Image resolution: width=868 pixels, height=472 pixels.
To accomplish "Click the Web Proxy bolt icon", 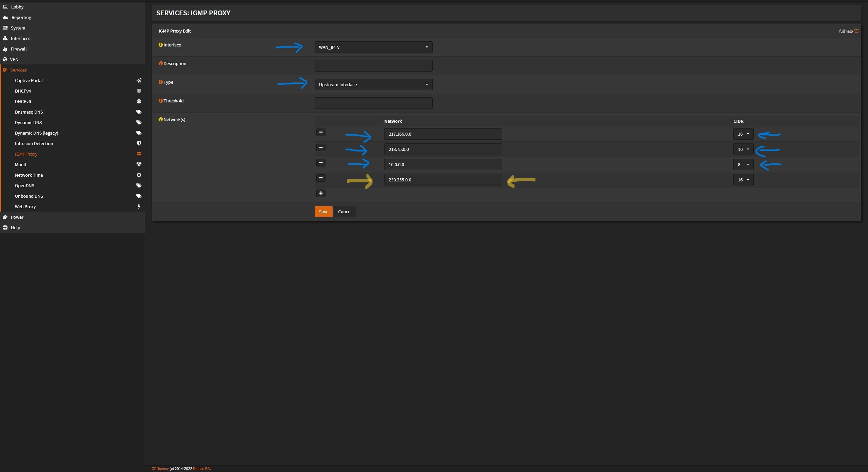I will tap(139, 206).
